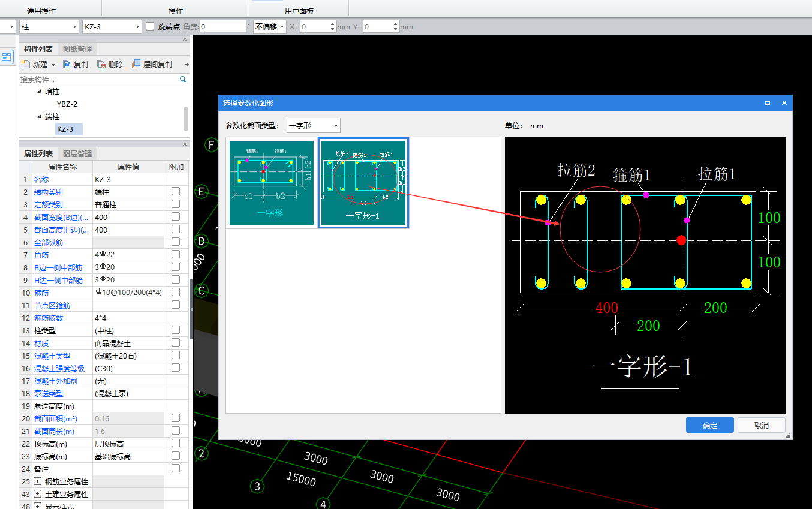This screenshot has height=509, width=812.
Task: Click the X offset input field
Action: (x=315, y=27)
